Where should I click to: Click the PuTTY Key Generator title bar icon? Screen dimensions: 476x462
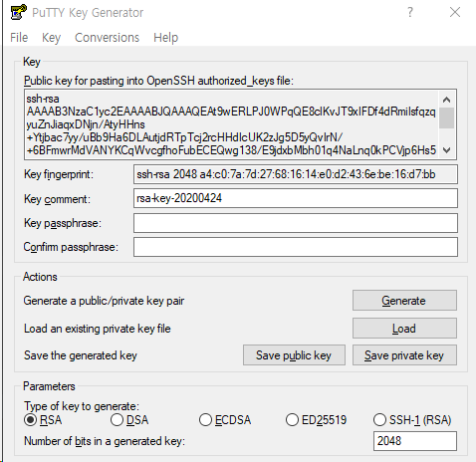coord(18,12)
